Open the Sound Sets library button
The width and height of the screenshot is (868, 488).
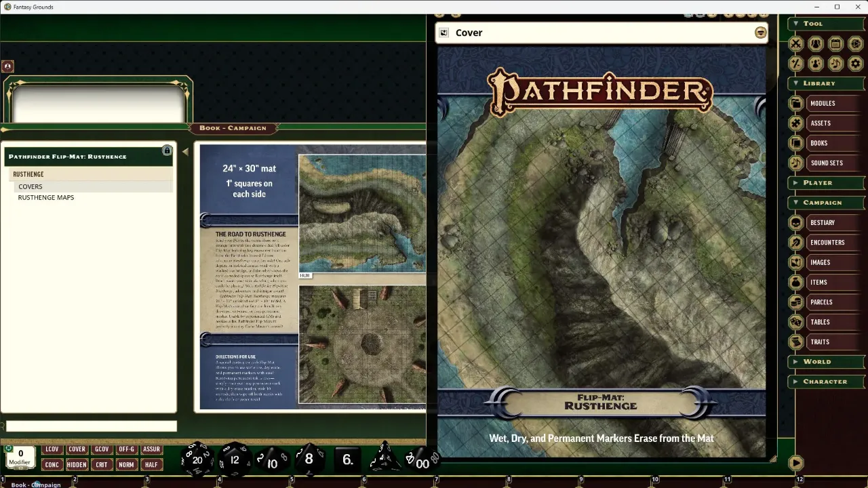click(x=834, y=163)
